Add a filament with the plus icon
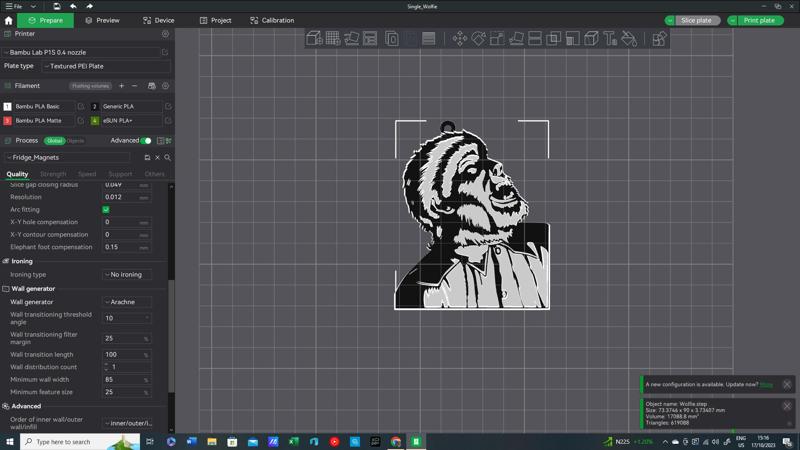 click(x=121, y=86)
